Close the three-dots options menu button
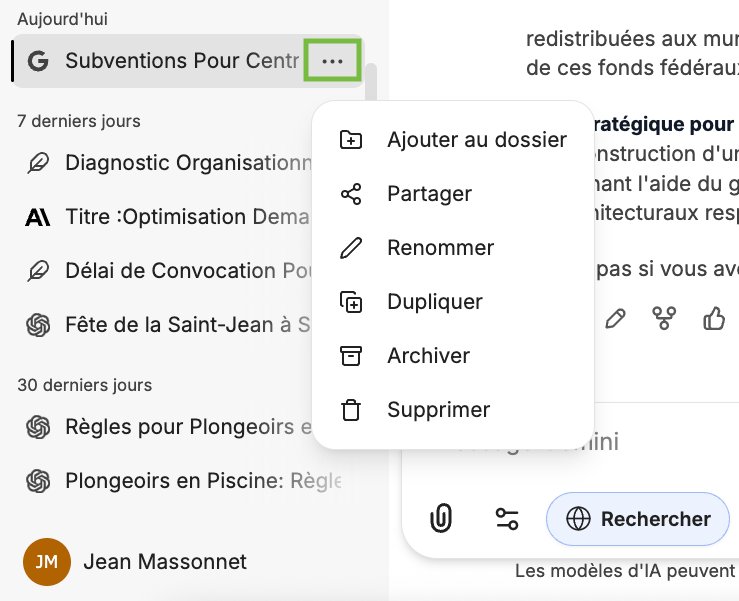This screenshot has height=601, width=739. 333,62
